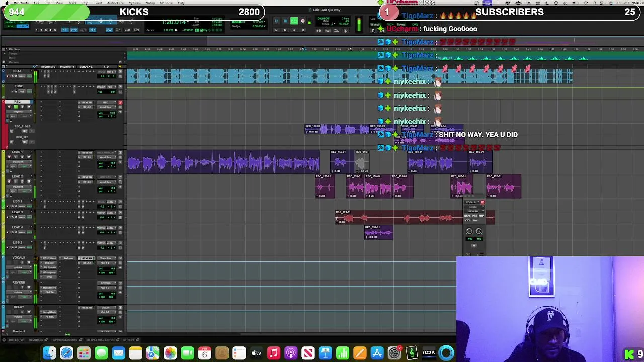
Task: Adjust right pan knob in send window
Action: tap(479, 231)
